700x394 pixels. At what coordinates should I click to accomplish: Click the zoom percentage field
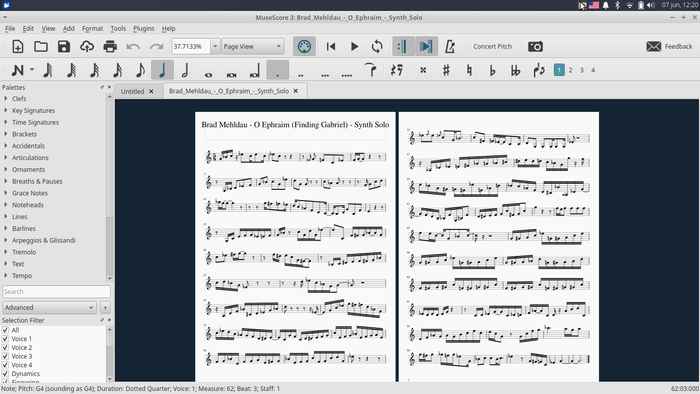click(x=191, y=46)
